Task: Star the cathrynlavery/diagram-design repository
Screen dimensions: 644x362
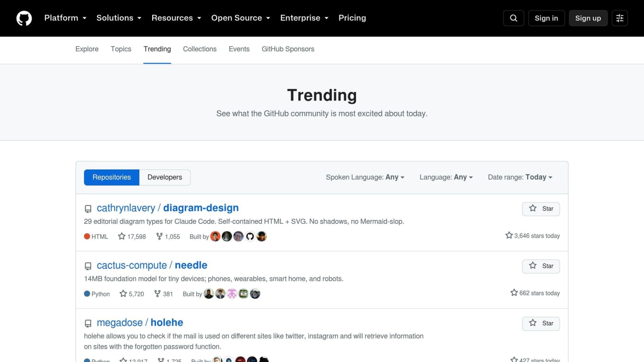Action: pos(541,209)
